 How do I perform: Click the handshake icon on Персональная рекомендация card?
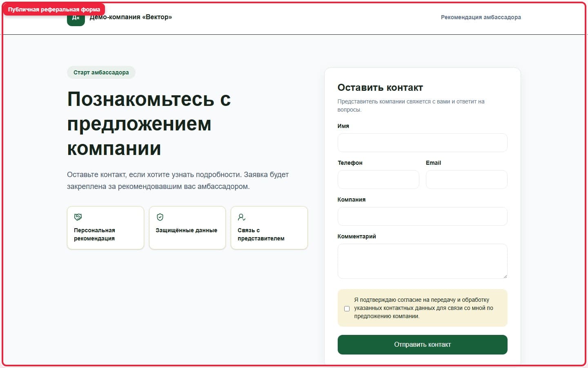pyautogui.click(x=78, y=217)
